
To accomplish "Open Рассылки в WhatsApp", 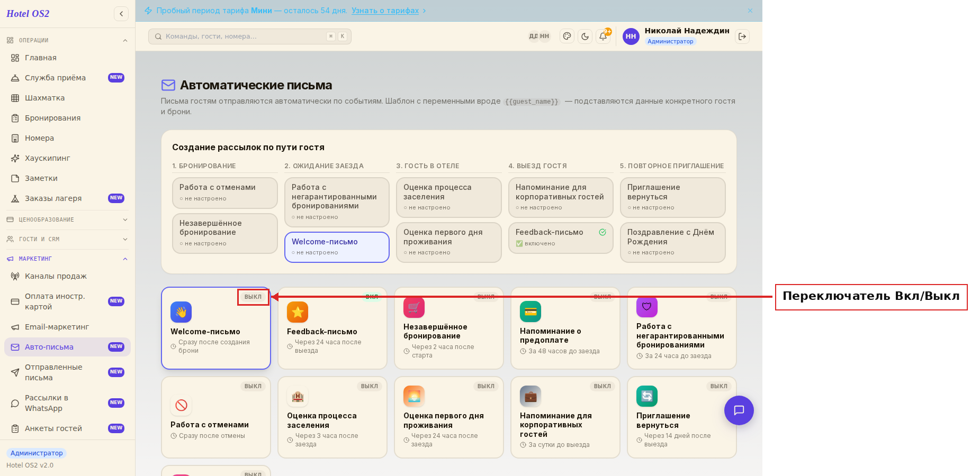I will (x=67, y=403).
